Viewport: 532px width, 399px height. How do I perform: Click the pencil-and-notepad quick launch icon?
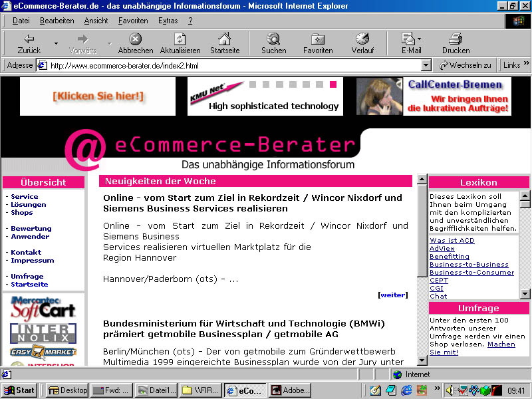pos(376,390)
